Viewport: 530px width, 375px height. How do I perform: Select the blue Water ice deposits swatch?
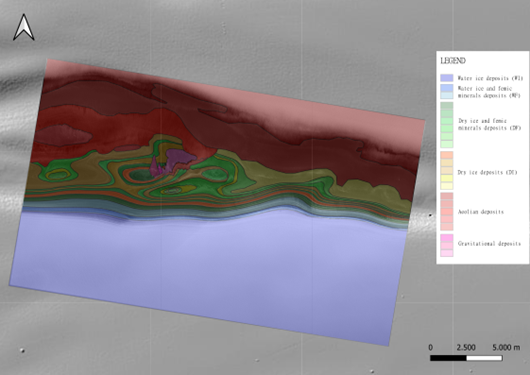[447, 78]
